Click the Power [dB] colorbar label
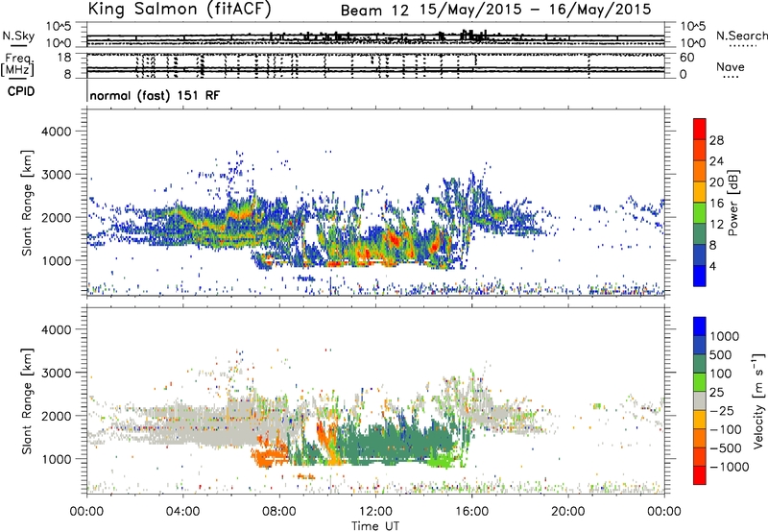The width and height of the screenshot is (768, 532). (x=732, y=203)
